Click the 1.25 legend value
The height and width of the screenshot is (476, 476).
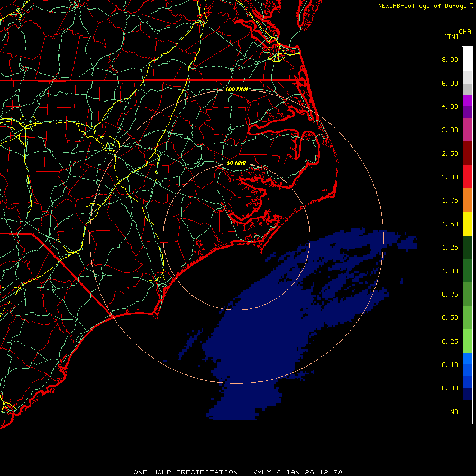(x=450, y=248)
